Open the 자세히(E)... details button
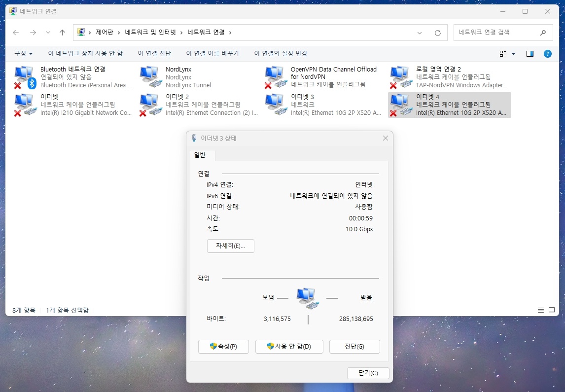Viewport: 565px width, 392px height. pos(231,246)
